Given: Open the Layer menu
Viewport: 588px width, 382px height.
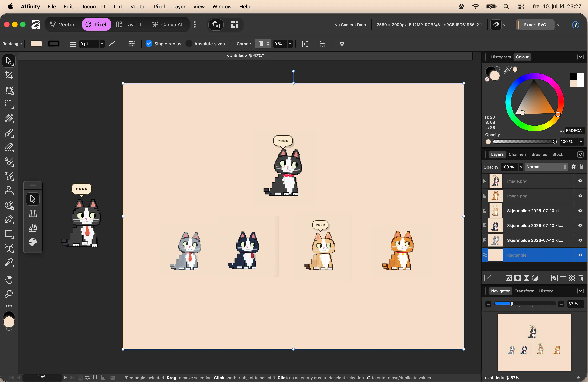Looking at the screenshot, I should coord(179,7).
